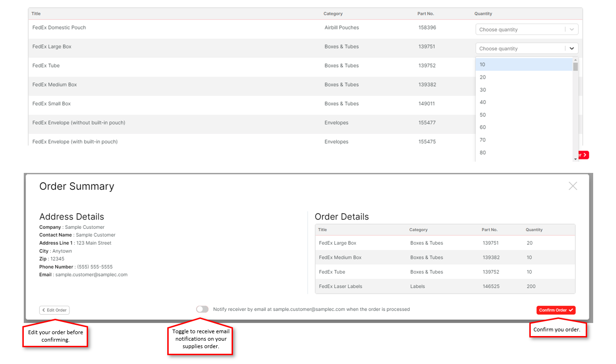616x364 pixels.
Task: Select quantity 50 from the open dropdown
Action: point(483,115)
